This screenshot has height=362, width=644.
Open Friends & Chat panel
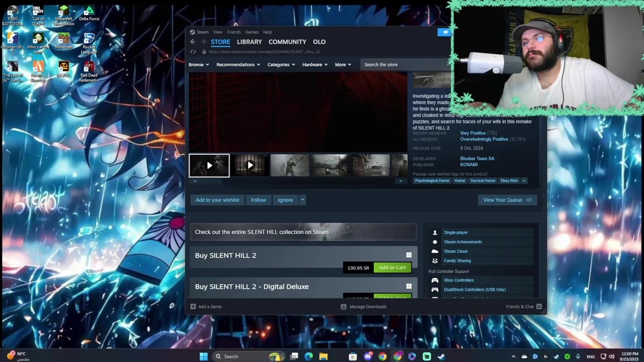[x=524, y=307]
